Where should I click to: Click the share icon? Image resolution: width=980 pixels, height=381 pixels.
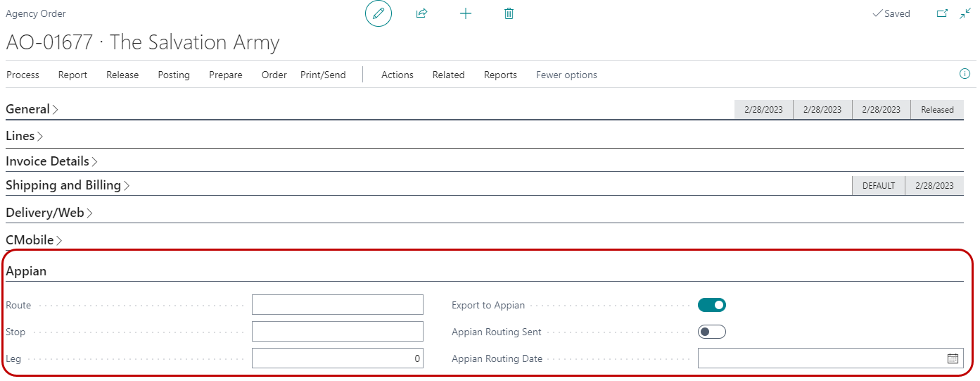422,13
